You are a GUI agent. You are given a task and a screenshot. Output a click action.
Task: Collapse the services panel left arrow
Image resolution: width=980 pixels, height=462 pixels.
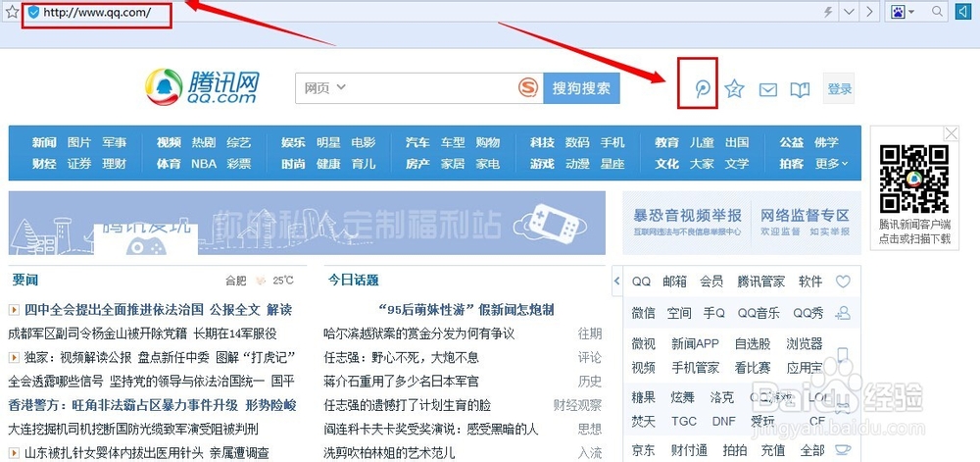pos(616,281)
